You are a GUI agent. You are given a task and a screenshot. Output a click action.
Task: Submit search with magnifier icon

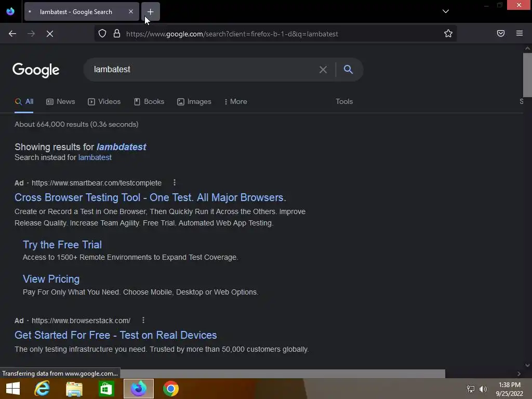[x=348, y=70]
